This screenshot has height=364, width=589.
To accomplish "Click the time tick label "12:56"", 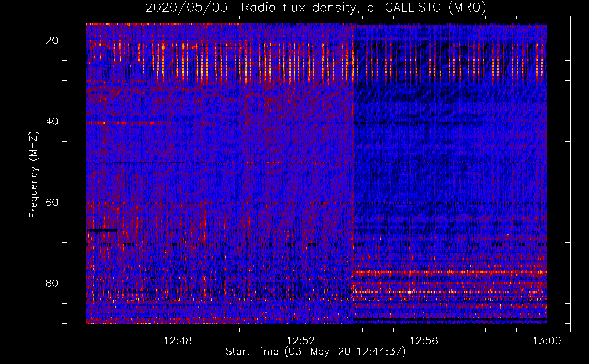I will pyautogui.click(x=424, y=341).
